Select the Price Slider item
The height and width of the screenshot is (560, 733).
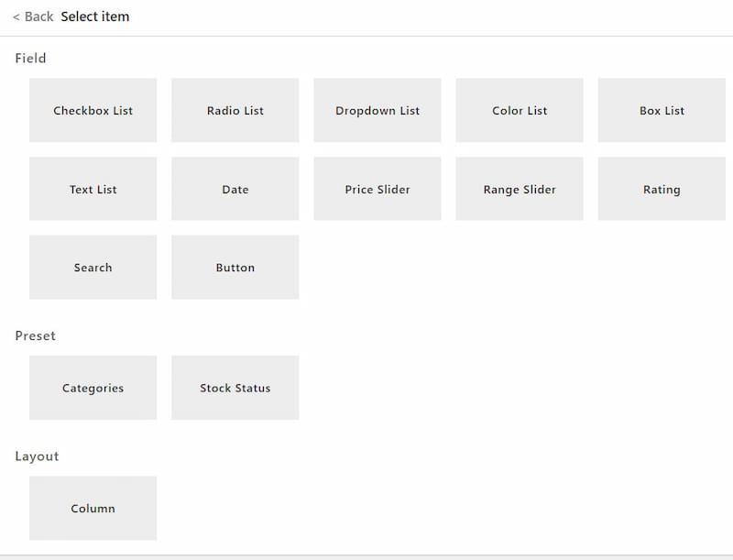click(377, 189)
